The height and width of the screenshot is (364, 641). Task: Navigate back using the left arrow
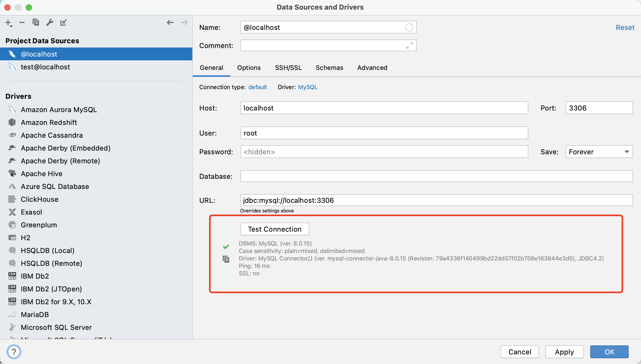tap(170, 22)
